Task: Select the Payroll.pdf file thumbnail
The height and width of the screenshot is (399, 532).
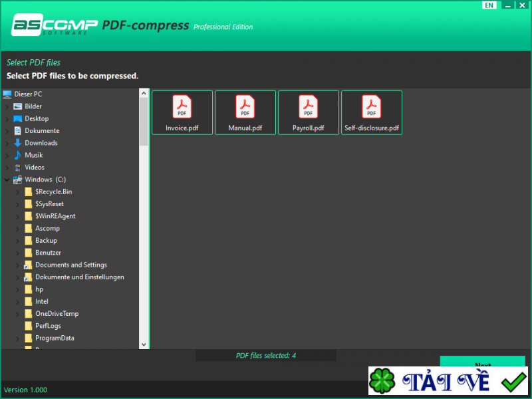Action: [x=308, y=112]
